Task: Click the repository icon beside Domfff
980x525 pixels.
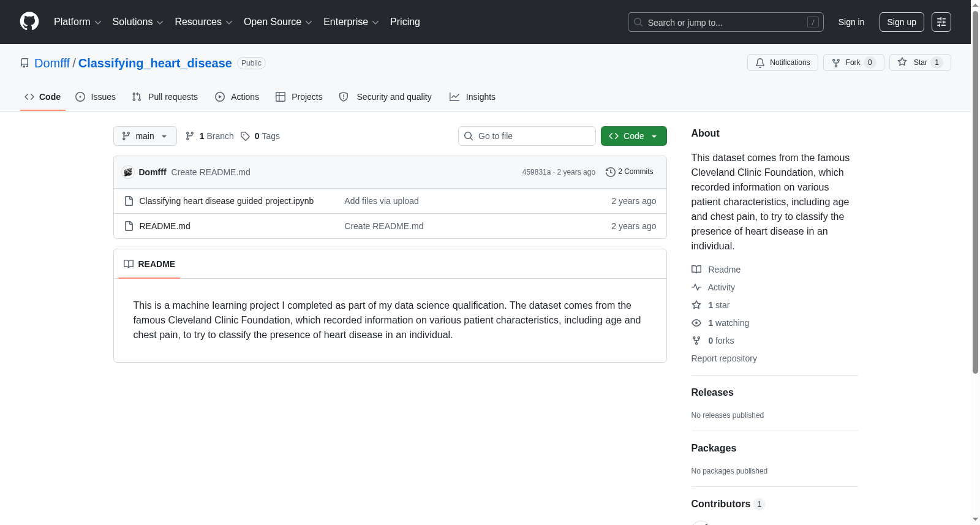Action: (x=24, y=63)
